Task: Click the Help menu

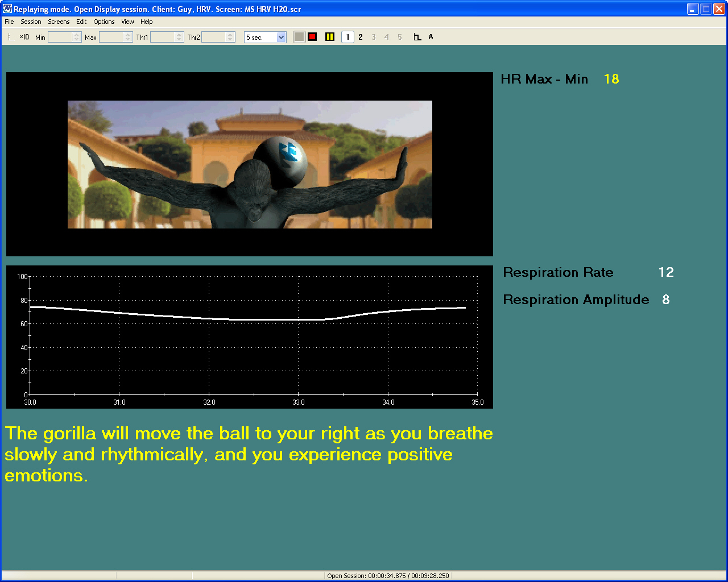Action: tap(147, 22)
